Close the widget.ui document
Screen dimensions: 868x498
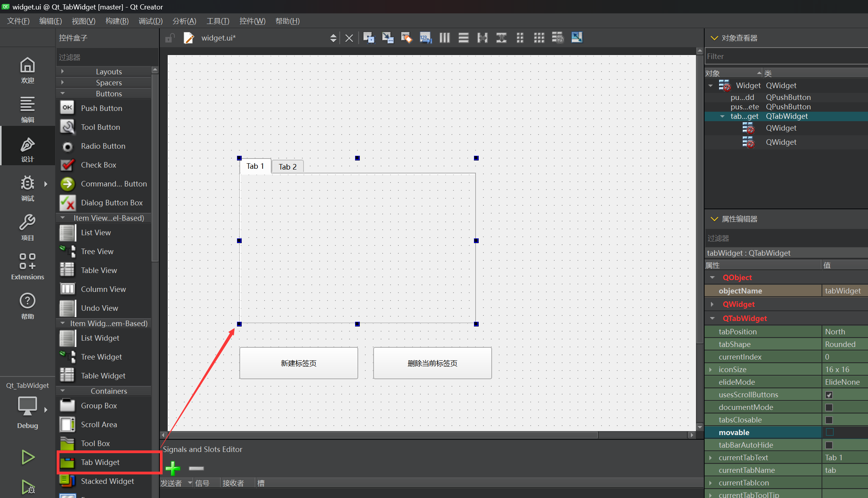click(349, 38)
